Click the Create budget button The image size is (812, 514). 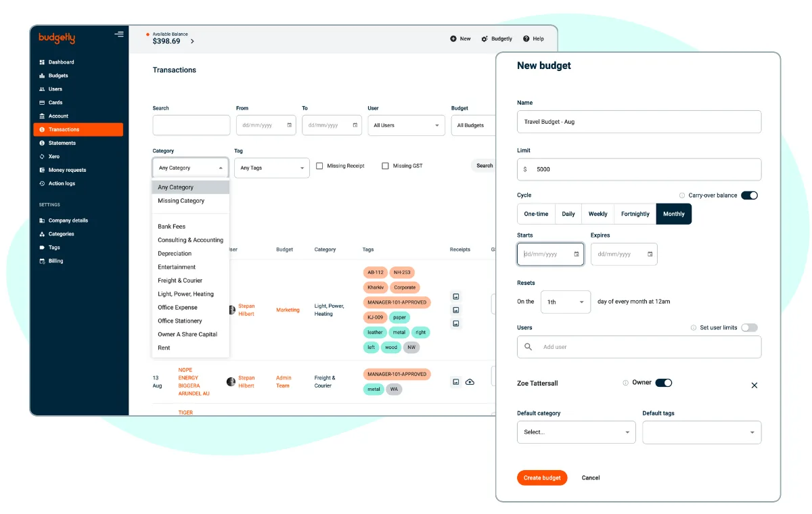542,477
